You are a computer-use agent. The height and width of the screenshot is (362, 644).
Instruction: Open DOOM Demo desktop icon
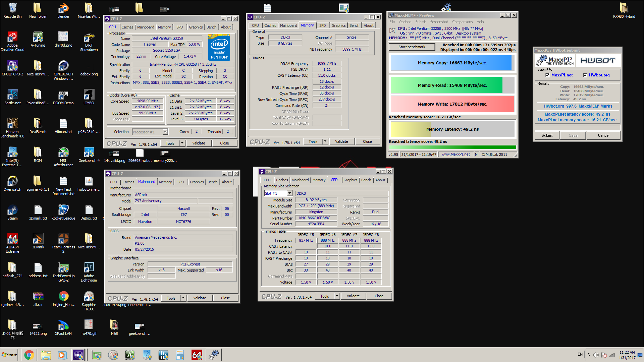pyautogui.click(x=63, y=97)
